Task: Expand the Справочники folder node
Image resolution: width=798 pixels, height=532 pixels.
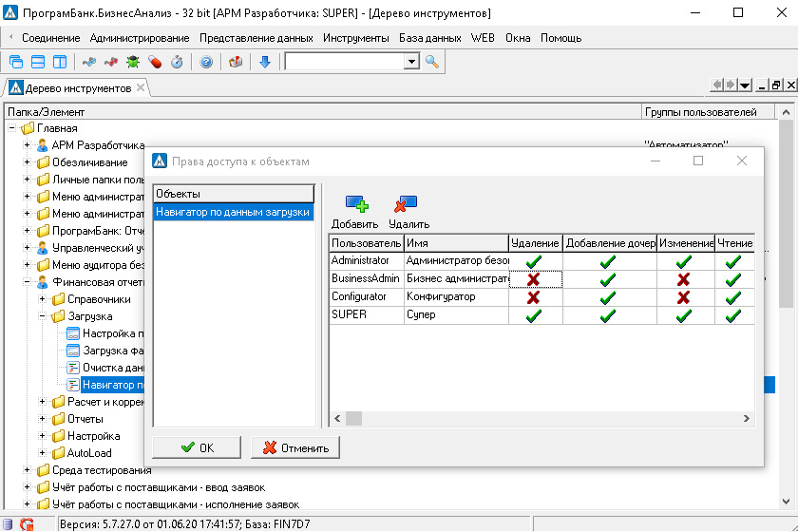Action: [42, 298]
